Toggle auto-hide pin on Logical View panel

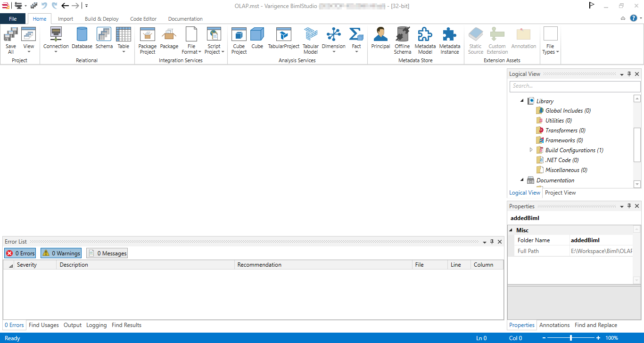[x=629, y=74]
